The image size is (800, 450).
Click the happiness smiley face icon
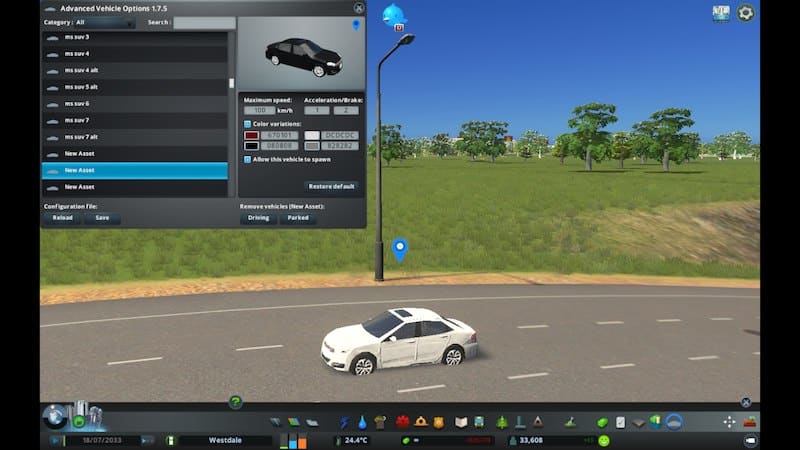click(x=604, y=440)
